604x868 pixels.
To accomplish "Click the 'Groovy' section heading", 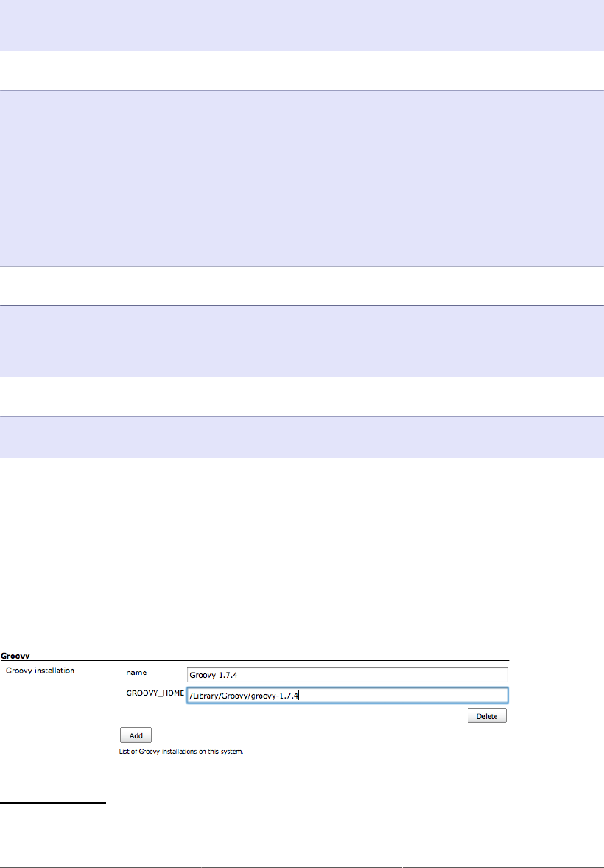I will pos(15,656).
